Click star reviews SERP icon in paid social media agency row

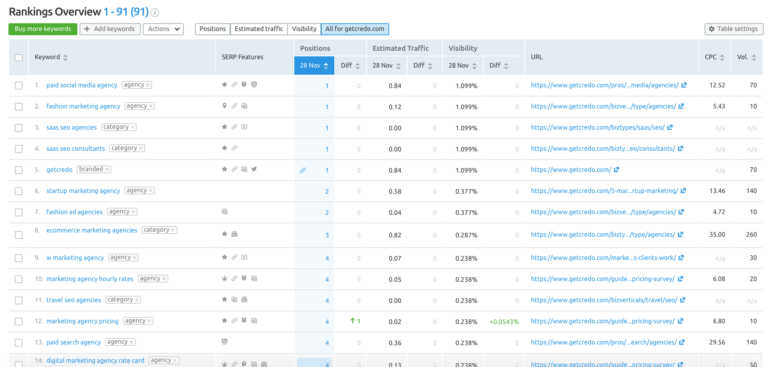tap(224, 85)
